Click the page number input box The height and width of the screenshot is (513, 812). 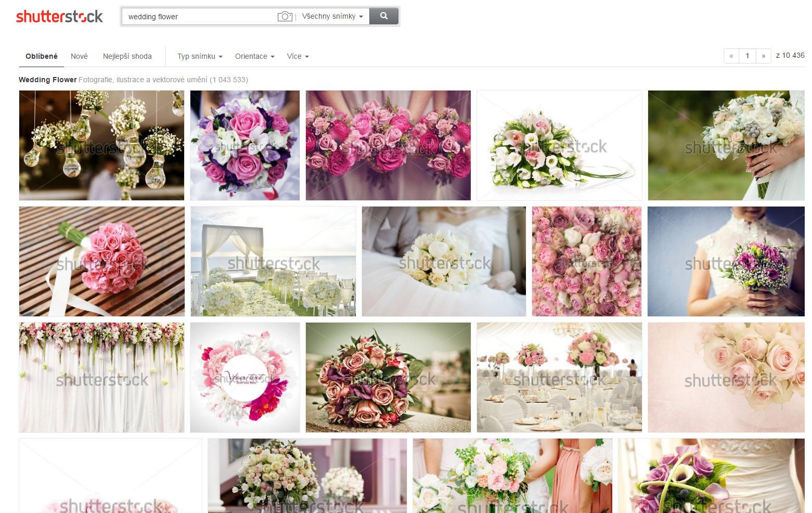pyautogui.click(x=747, y=56)
